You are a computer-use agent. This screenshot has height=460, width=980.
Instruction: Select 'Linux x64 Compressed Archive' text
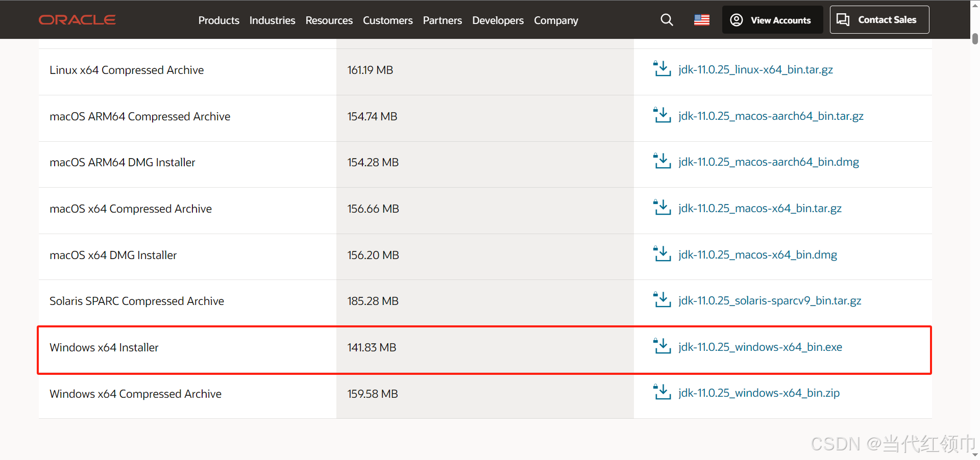(127, 70)
